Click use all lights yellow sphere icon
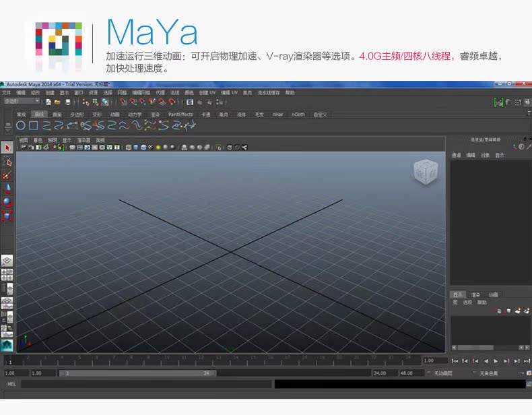 tap(158, 148)
